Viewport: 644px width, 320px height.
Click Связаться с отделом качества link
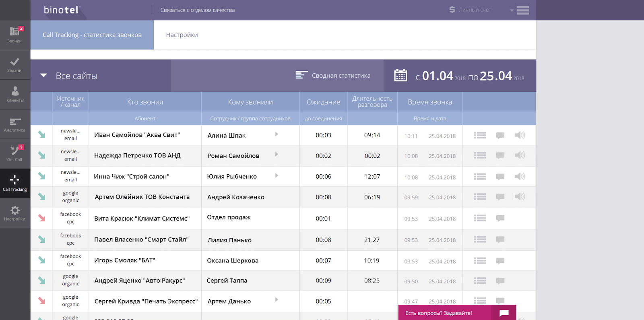point(198,10)
